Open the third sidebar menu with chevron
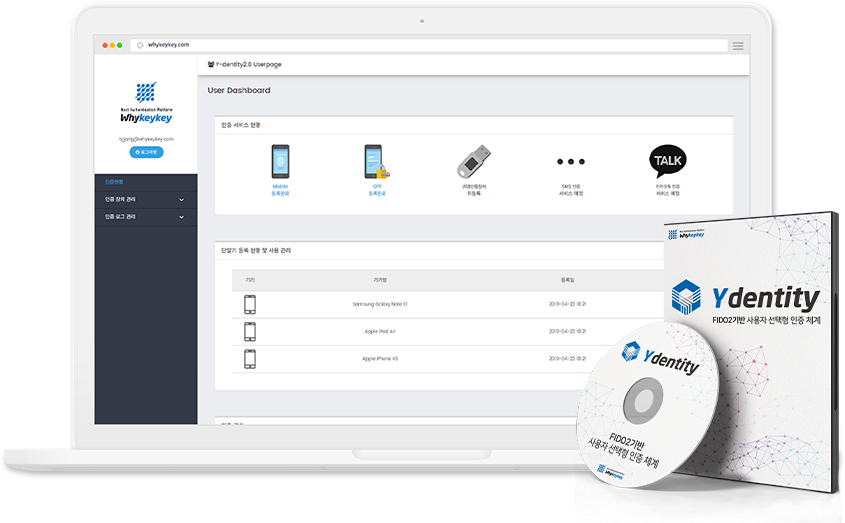845x523 pixels. pos(146,217)
